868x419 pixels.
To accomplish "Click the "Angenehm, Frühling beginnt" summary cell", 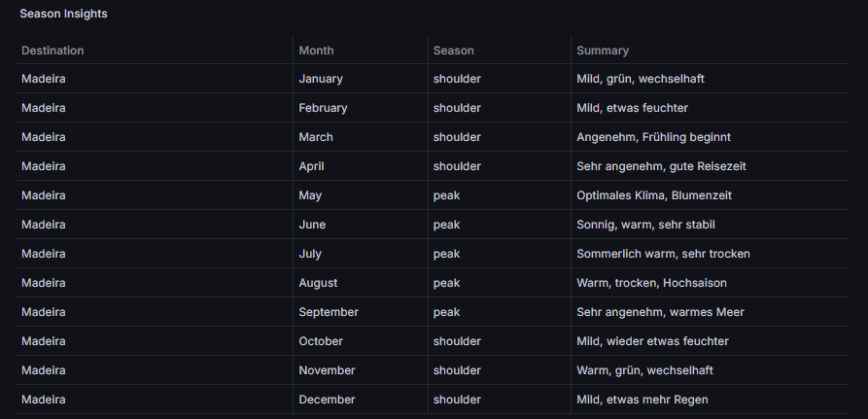I will [653, 137].
